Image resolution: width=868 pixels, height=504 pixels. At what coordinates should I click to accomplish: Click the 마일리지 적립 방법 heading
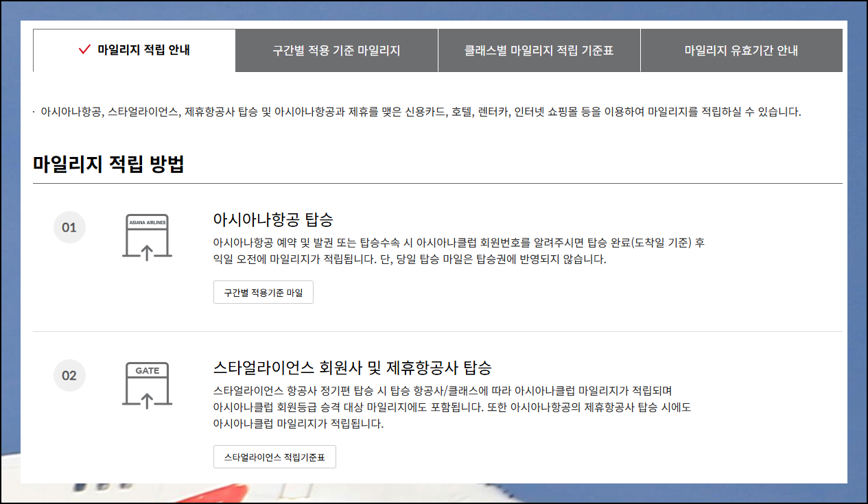click(x=108, y=165)
